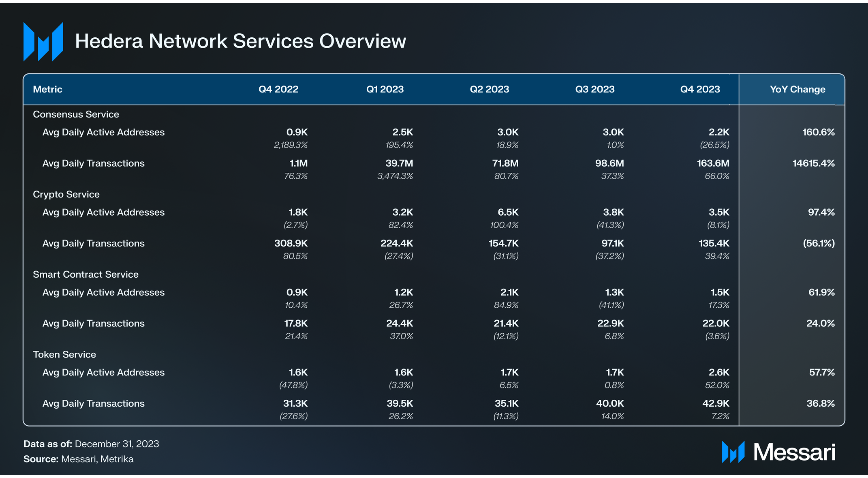Click the Hedera Network Services Overview title

[240, 41]
